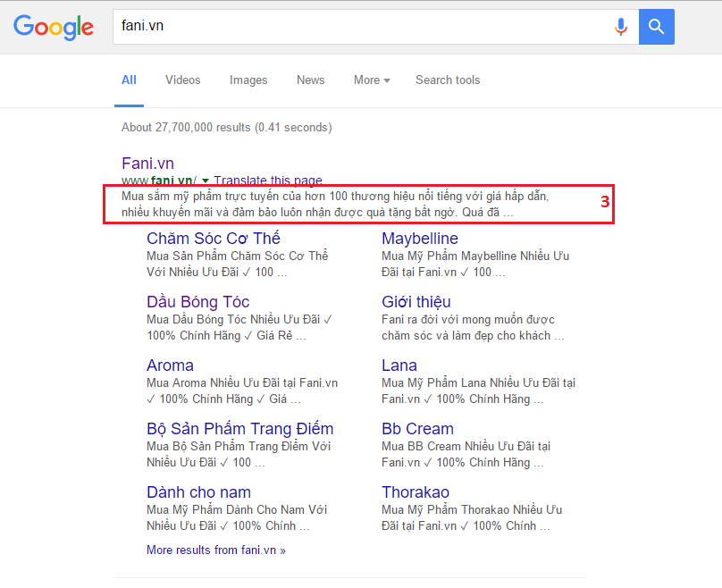Click More results from fani.vn
This screenshot has height=588, width=722.
(216, 550)
